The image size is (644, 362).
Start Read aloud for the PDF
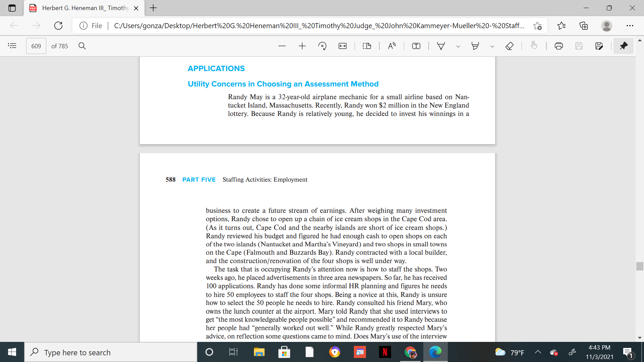(392, 46)
